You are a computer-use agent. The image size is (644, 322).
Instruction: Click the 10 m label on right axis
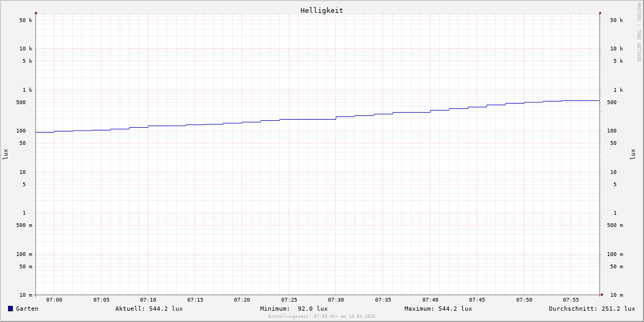click(x=616, y=295)
